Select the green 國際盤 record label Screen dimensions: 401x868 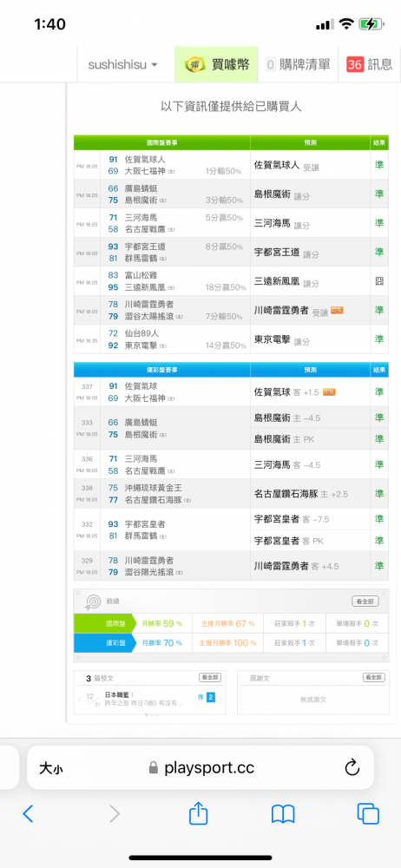pos(105,623)
